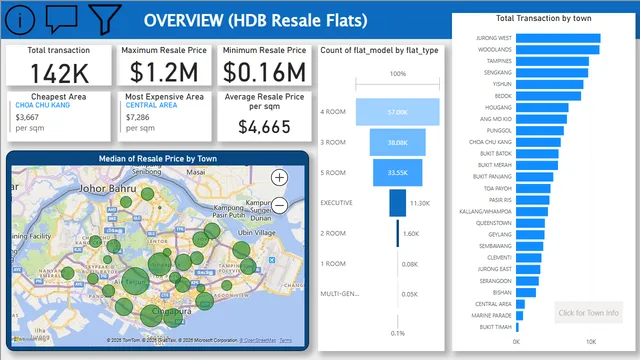Select the CENTRAL AREA bar in chart
This screenshot has height=360, width=640.
[520, 304]
